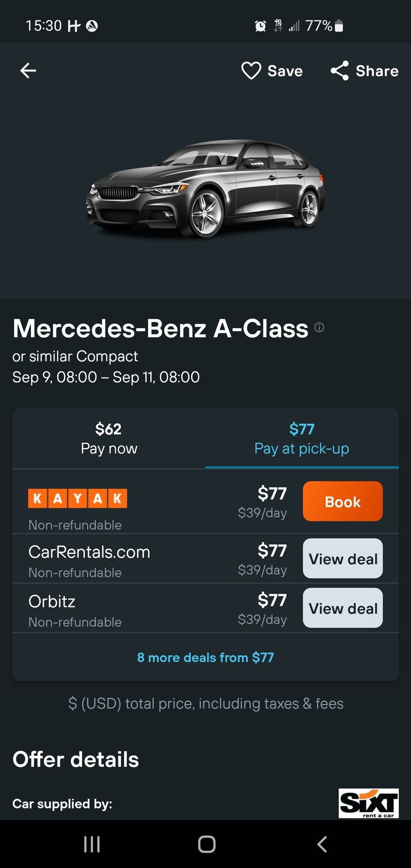Tap the KAYAK logo in the deals list
This screenshot has height=868, width=411.
click(x=77, y=497)
